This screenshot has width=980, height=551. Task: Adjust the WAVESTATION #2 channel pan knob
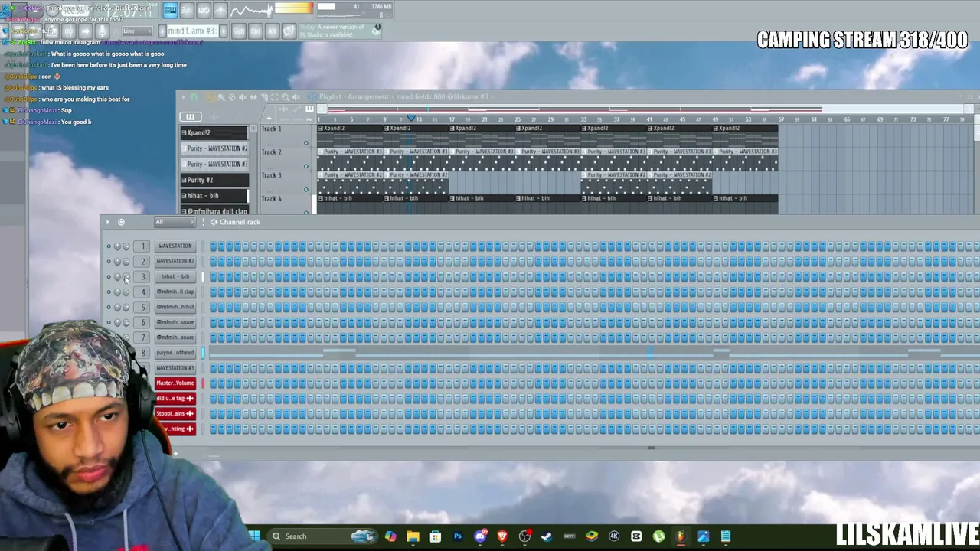tap(117, 262)
